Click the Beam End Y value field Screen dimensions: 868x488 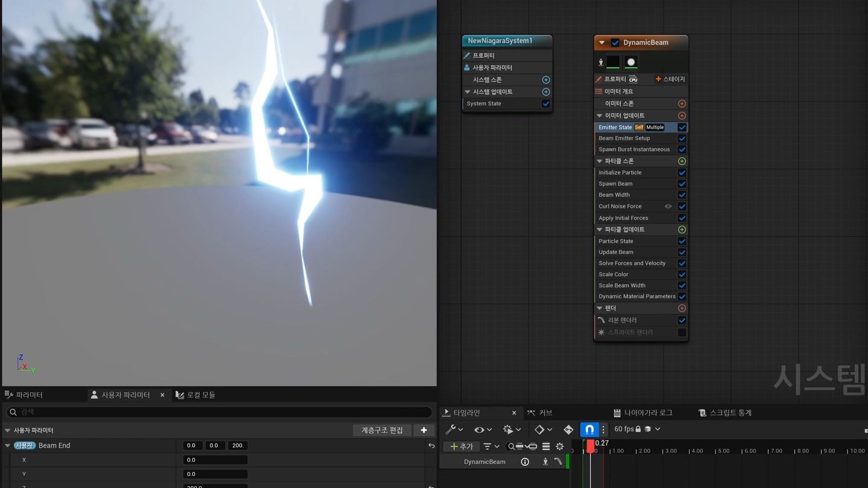tap(215, 475)
